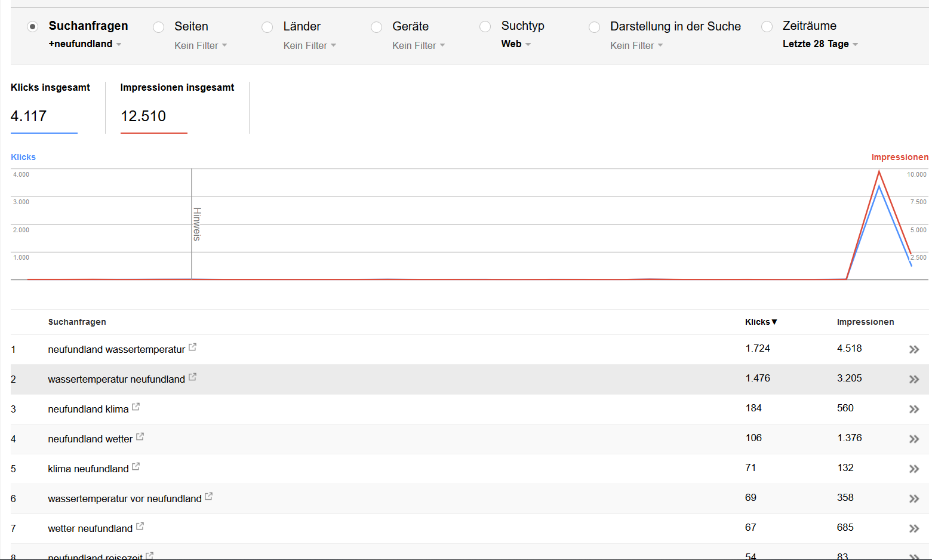Viewport: 932px width, 560px height.
Task: Expand the Letzte 28 Tage dropdown
Action: coord(820,44)
